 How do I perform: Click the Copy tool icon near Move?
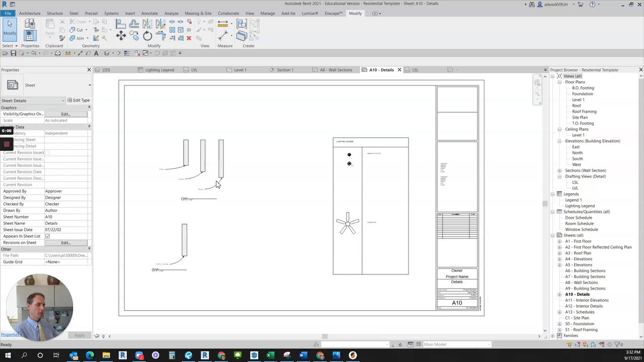[x=134, y=36]
